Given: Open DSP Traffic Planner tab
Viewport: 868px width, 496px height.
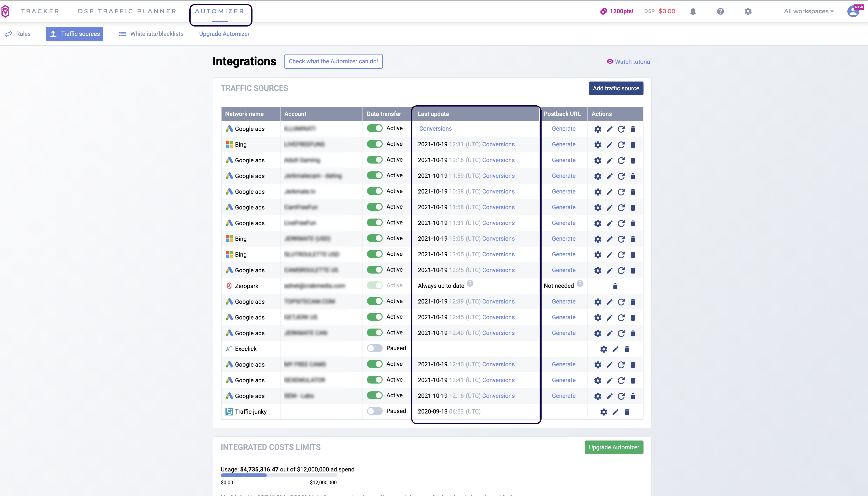Looking at the screenshot, I should pos(127,11).
